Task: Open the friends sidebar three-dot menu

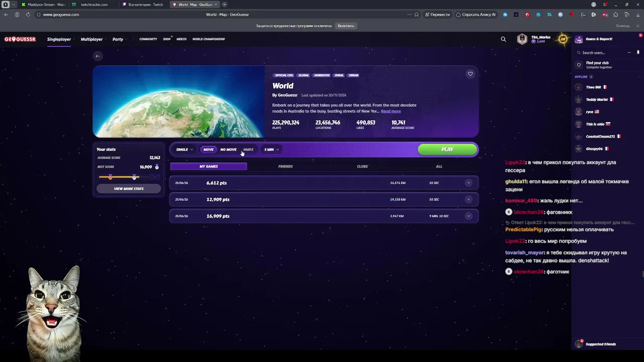Action: coord(629,52)
